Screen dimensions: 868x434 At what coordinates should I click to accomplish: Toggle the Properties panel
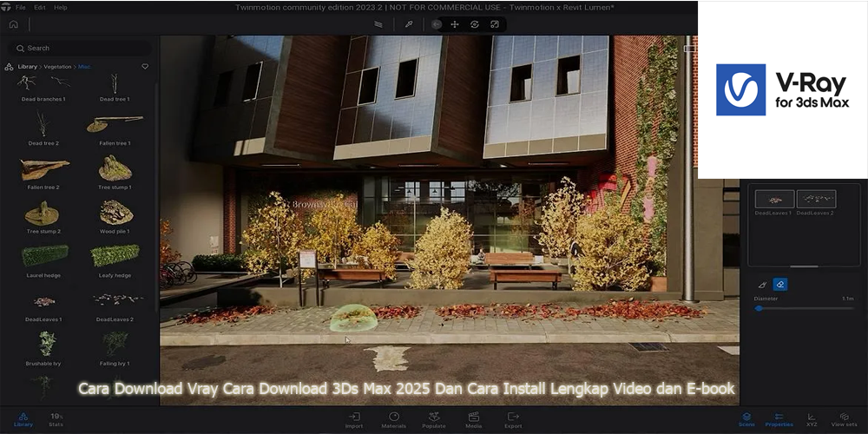coord(779,419)
